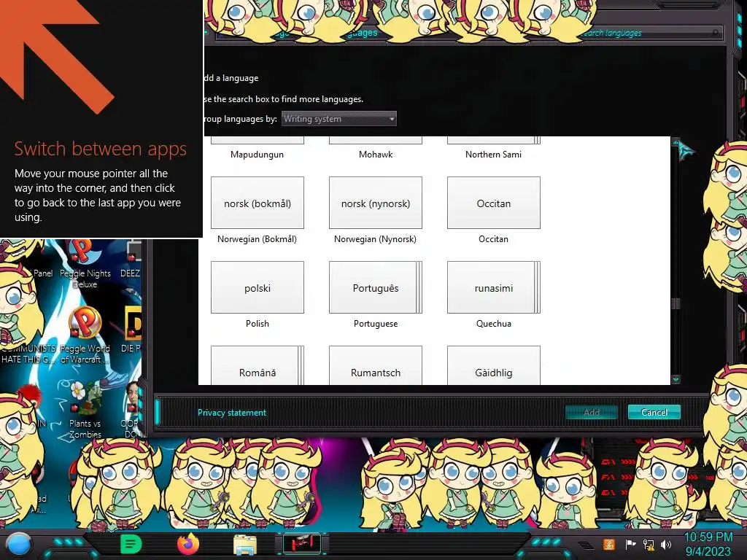
Task: Click the language list scroll up arrow
Action: tap(676, 142)
